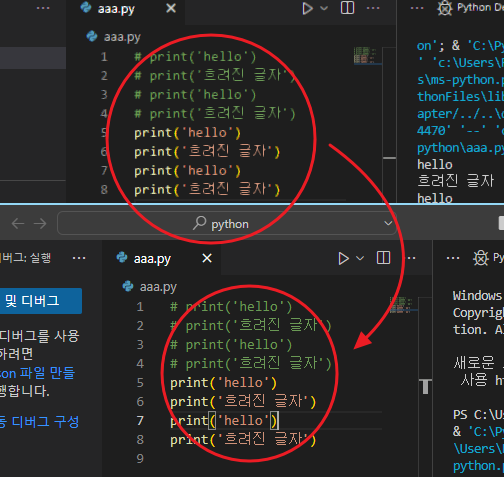504x477 pixels.
Task: Open more editor actions in lower window
Action: tap(411, 258)
